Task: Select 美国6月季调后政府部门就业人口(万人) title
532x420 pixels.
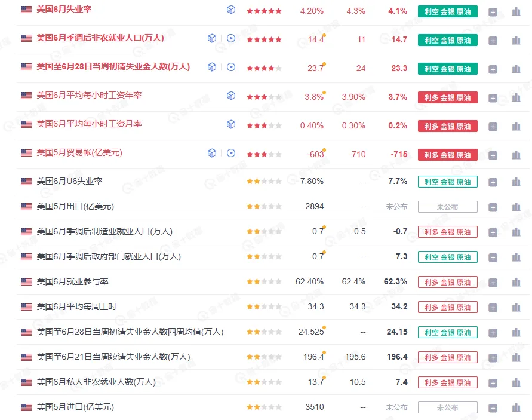Action: point(109,257)
